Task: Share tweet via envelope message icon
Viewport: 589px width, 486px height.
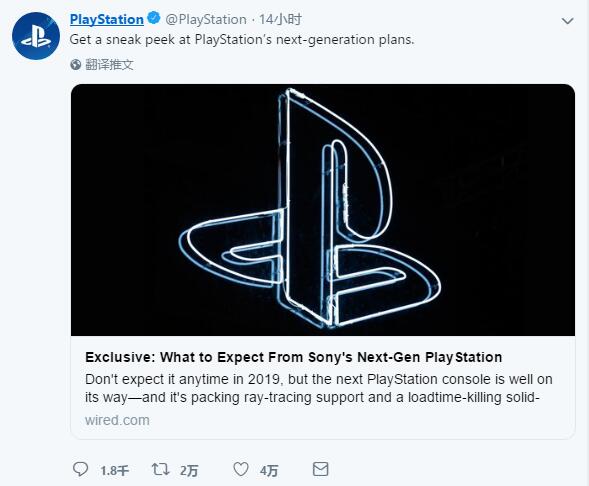Action: point(320,469)
